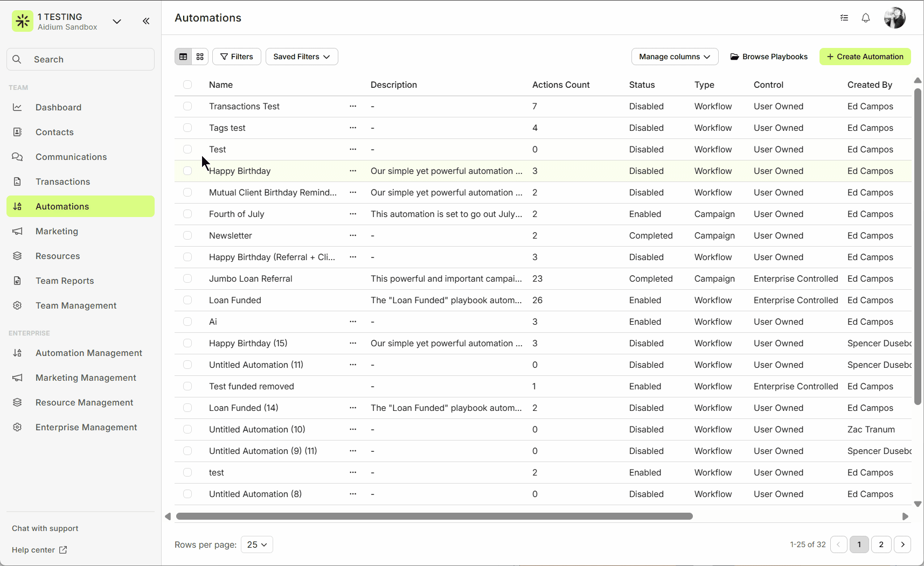Click the Create Automation button
This screenshot has height=566, width=924.
click(865, 57)
